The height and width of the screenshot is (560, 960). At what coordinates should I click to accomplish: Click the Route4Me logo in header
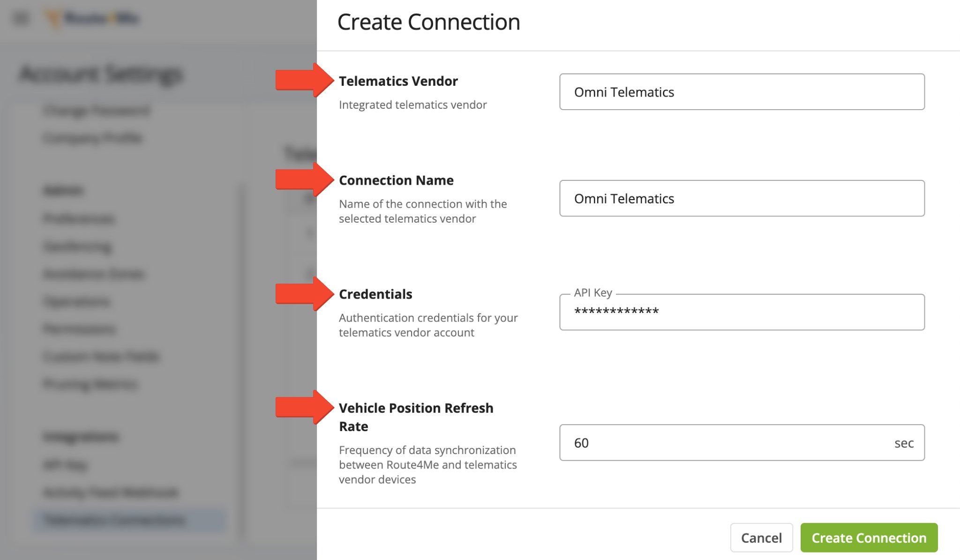(92, 18)
